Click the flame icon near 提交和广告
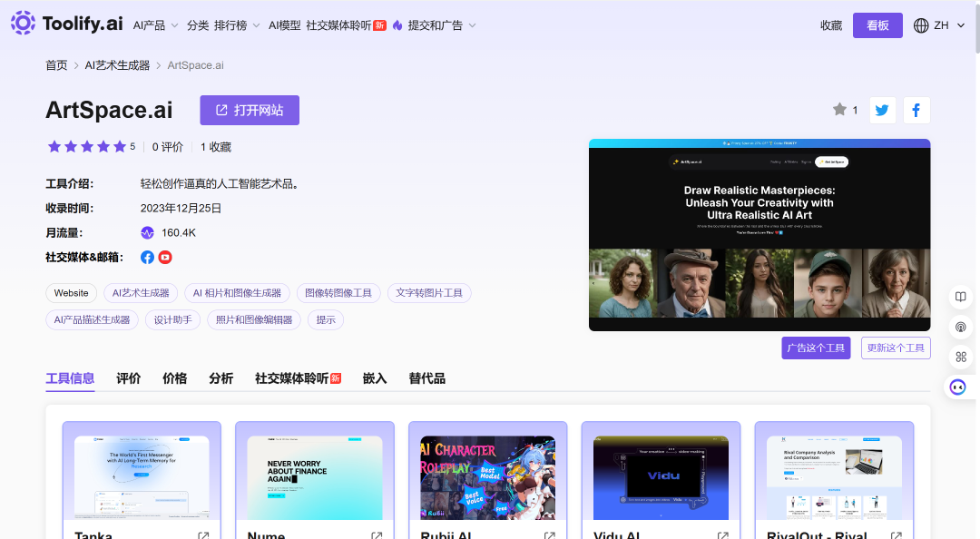This screenshot has width=980, height=539. [397, 25]
